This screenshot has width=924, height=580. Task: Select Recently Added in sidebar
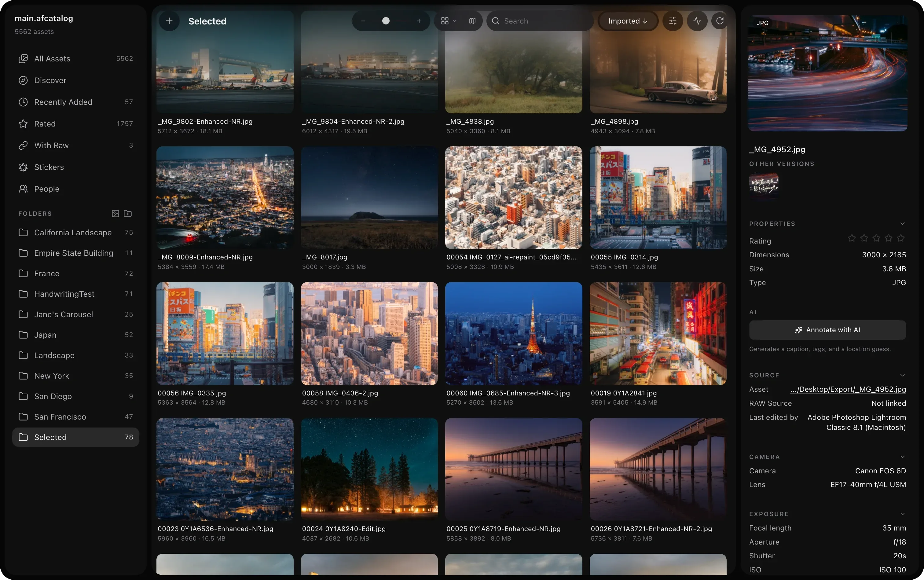75,102
